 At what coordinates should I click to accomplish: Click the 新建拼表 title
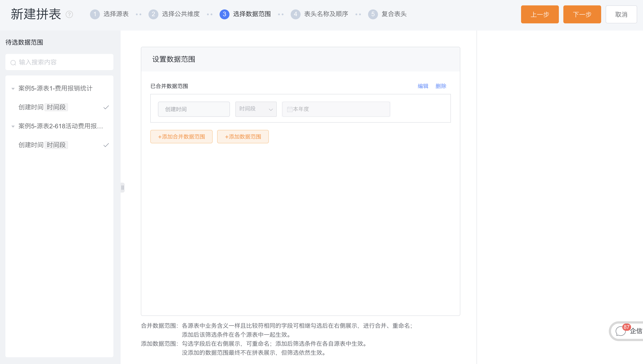click(36, 14)
